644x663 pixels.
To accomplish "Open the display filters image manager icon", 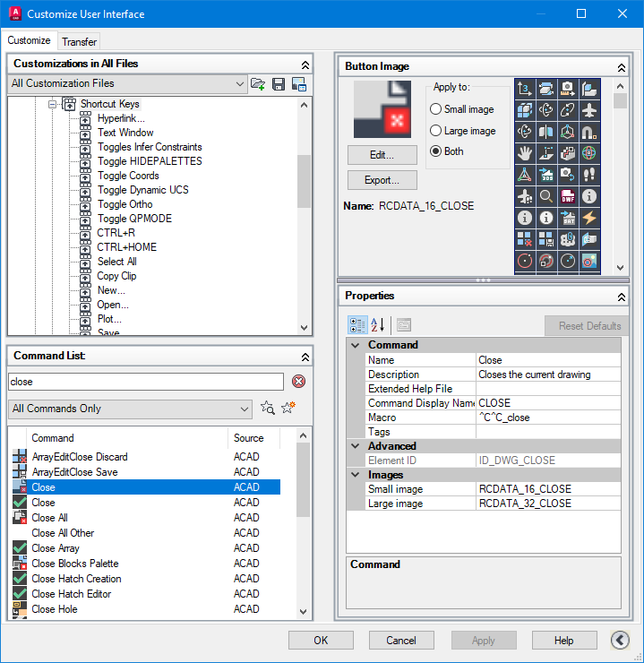I will click(x=299, y=83).
